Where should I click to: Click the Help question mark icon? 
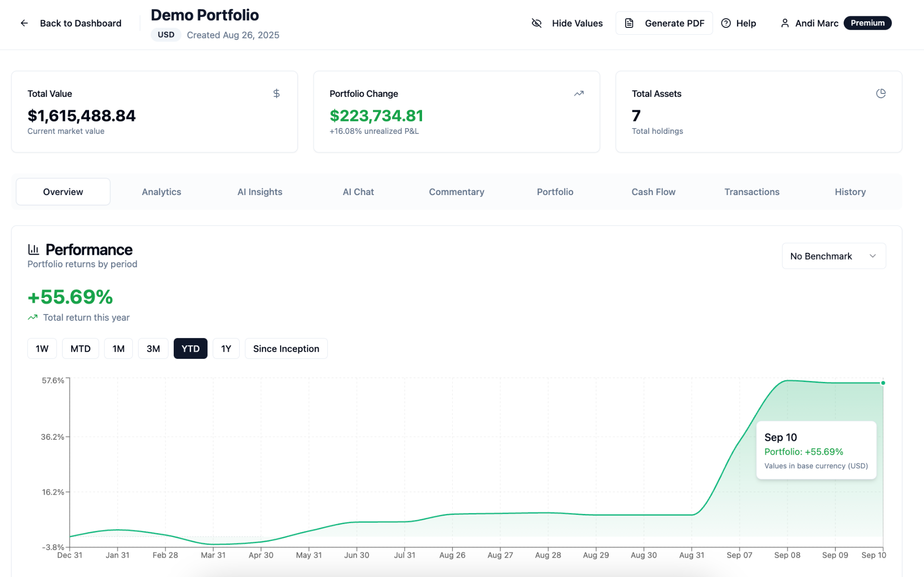point(726,23)
